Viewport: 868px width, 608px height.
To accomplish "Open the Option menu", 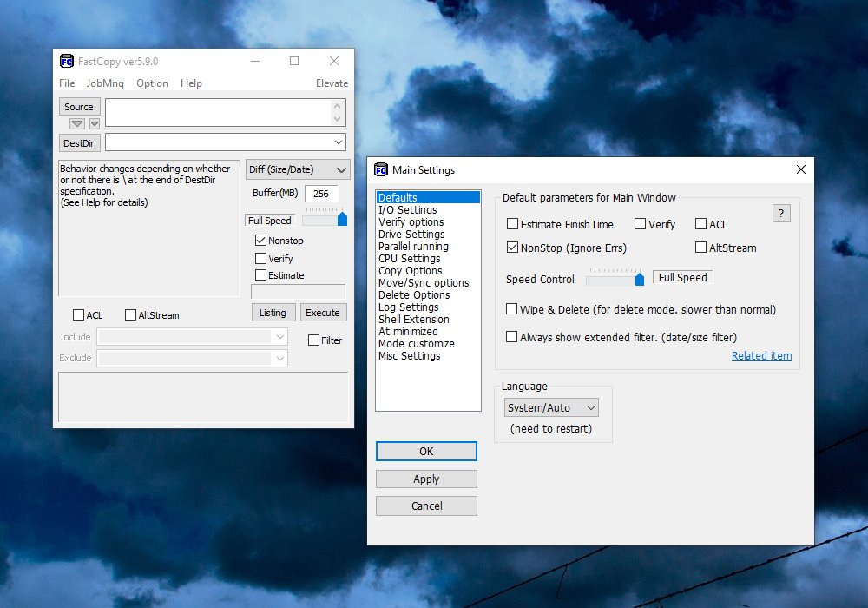I will tap(152, 83).
